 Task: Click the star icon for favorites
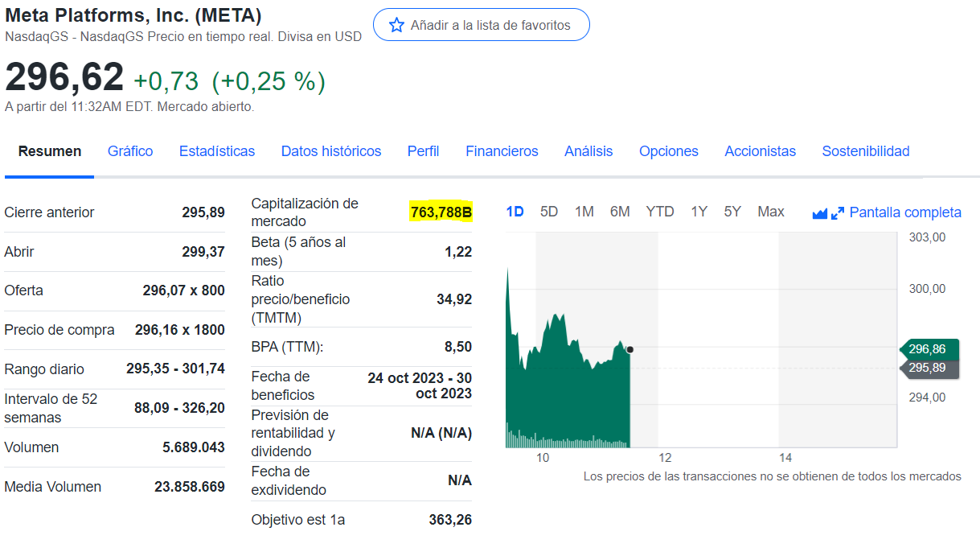coord(396,25)
